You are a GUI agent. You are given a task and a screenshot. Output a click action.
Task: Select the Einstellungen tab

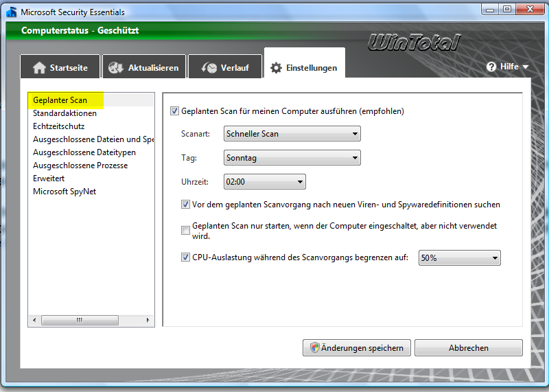click(304, 63)
